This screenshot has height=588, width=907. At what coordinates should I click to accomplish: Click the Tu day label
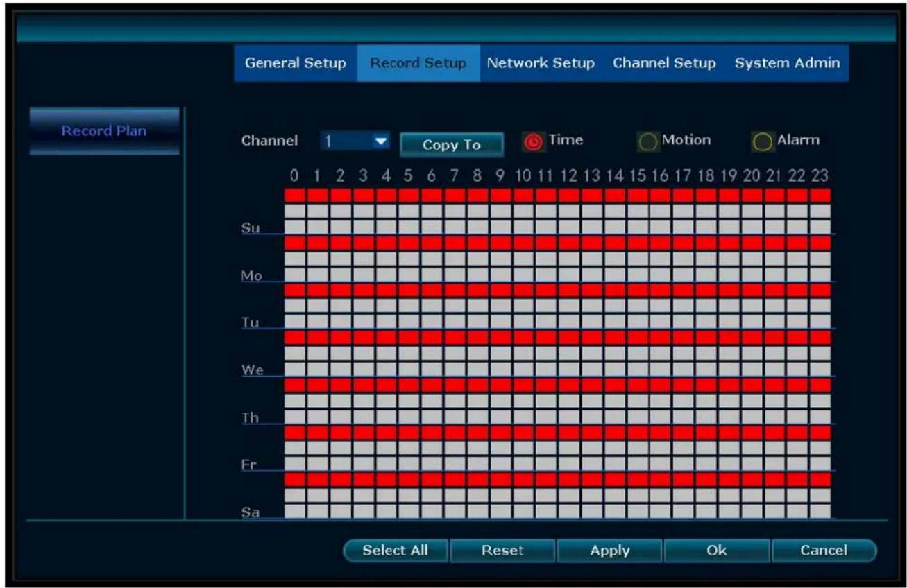pyautogui.click(x=250, y=322)
